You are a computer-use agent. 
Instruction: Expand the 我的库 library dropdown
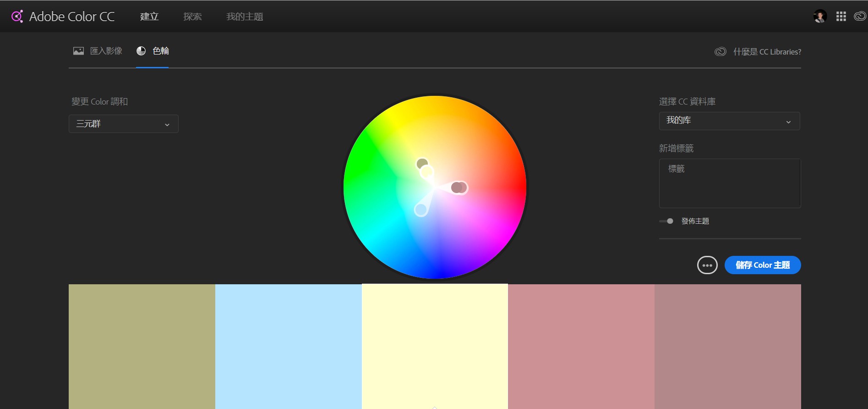coord(730,121)
